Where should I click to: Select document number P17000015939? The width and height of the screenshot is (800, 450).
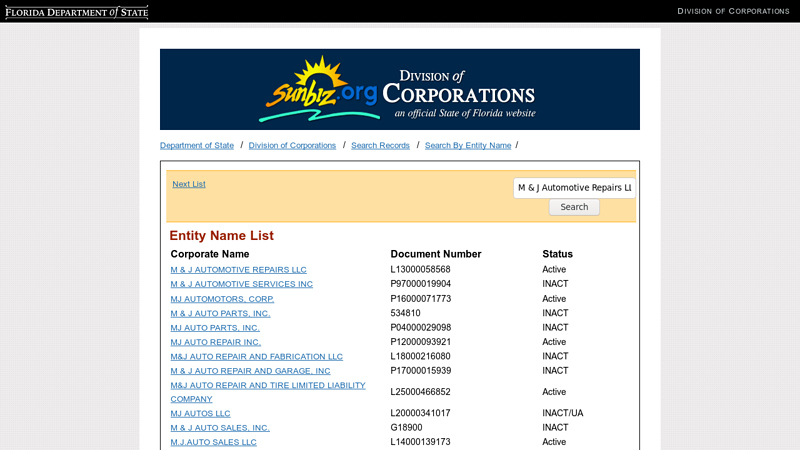pos(421,370)
